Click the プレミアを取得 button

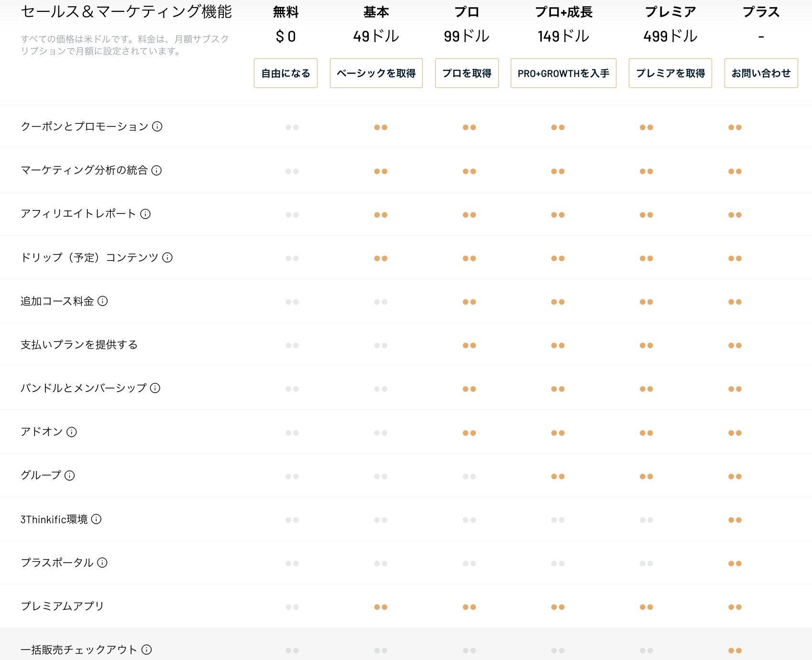point(670,73)
